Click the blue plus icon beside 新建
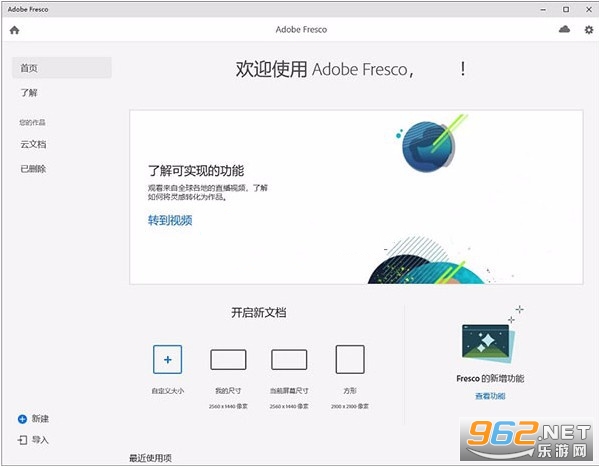The width and height of the screenshot is (599, 467). [23, 419]
